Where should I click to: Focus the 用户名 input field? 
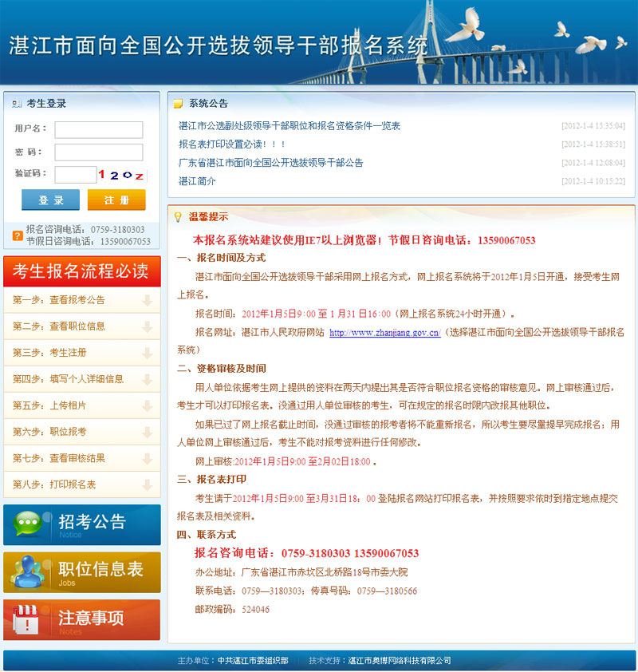[x=99, y=129]
